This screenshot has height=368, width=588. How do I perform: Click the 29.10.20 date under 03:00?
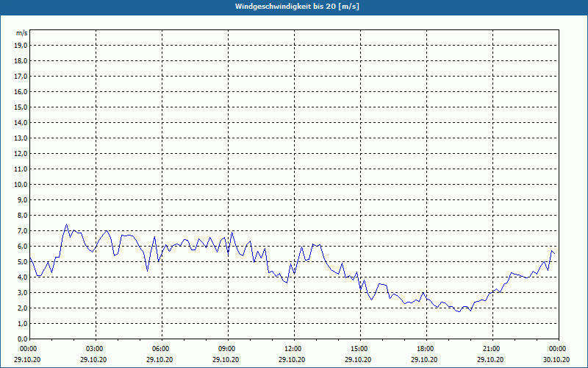point(93,359)
